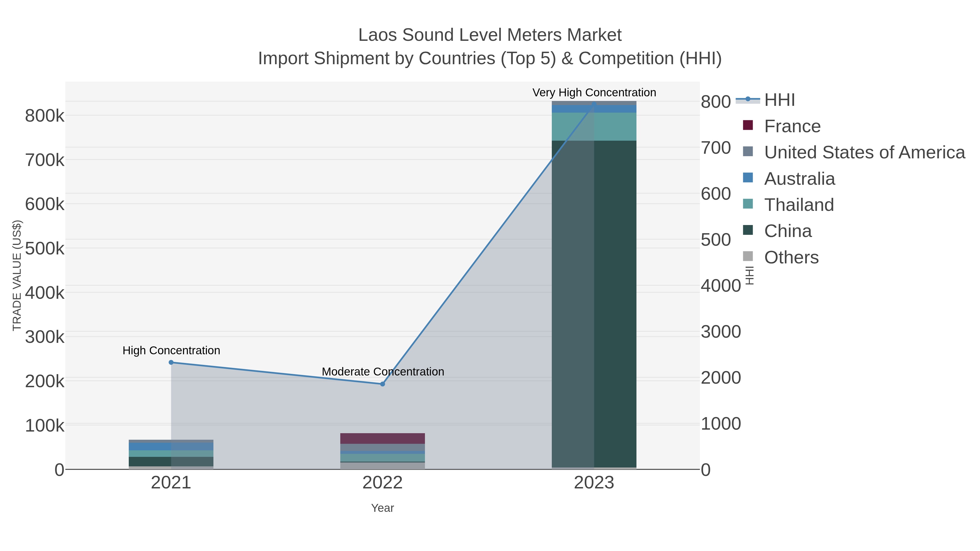The image size is (980, 551).
Task: Click the subtitle 'Import Shipment by Countries'
Action: pyautogui.click(x=377, y=59)
